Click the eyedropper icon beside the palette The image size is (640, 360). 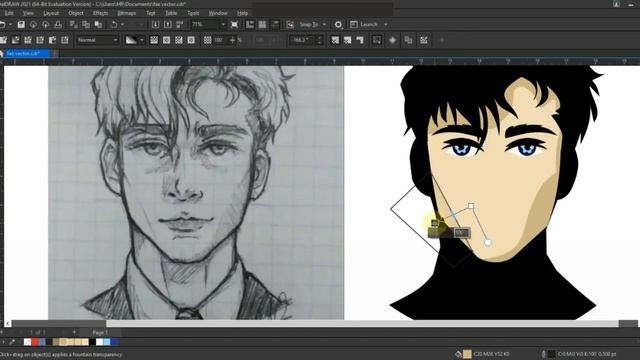(12, 342)
